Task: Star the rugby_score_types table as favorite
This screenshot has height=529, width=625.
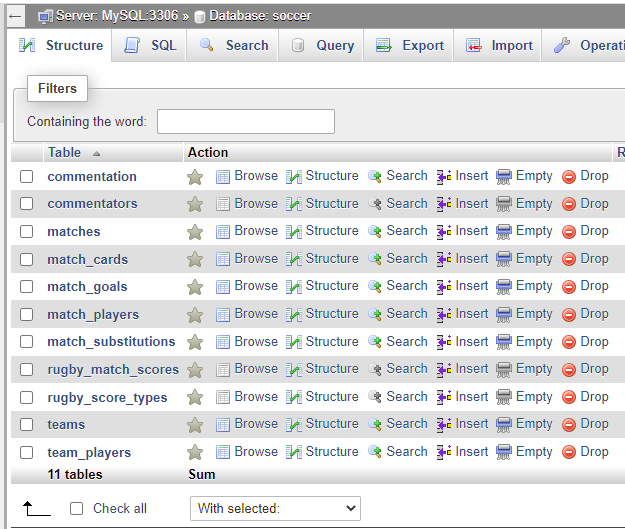Action: (x=195, y=397)
